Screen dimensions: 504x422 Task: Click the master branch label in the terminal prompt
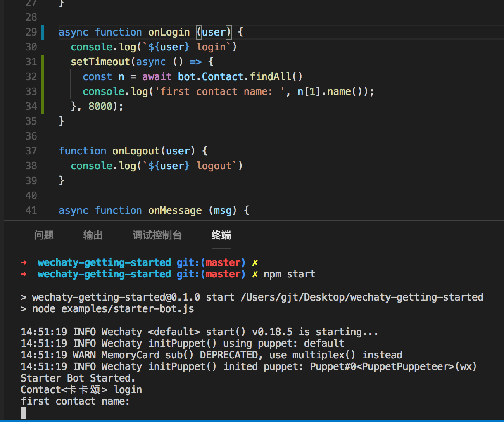pyautogui.click(x=223, y=274)
